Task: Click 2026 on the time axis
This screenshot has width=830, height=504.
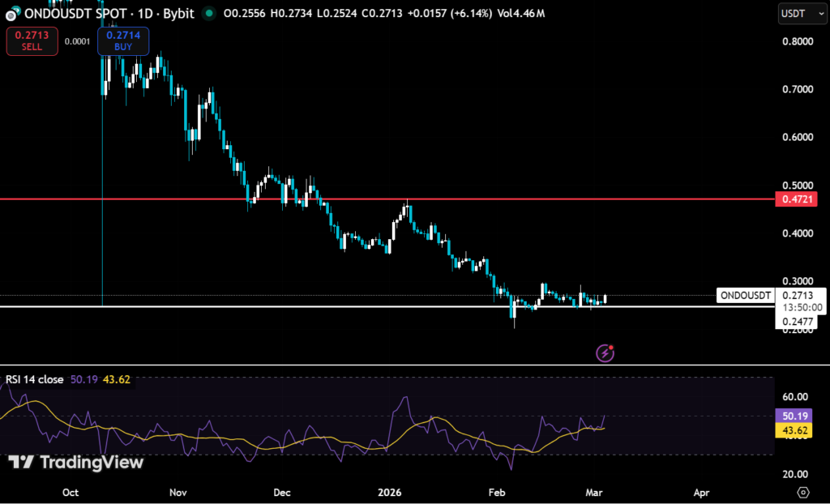Action: 391,492
